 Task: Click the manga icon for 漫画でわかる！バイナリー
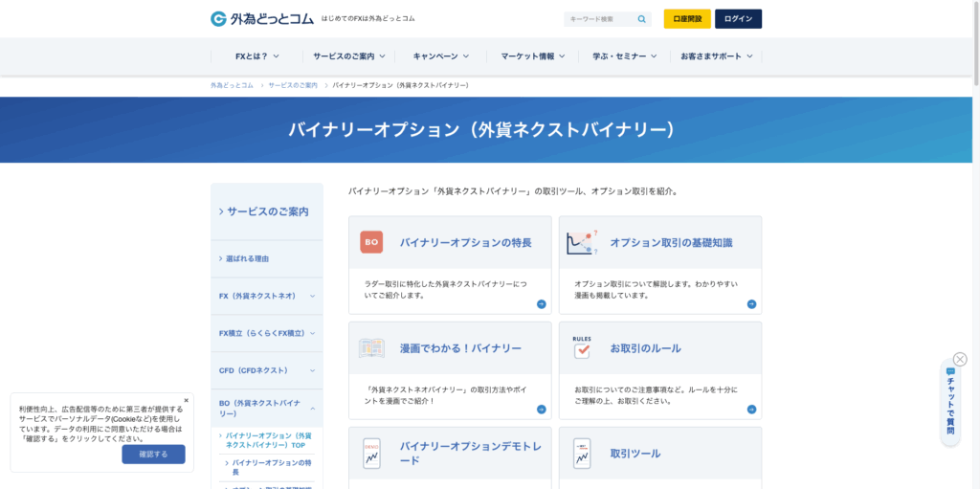pos(371,347)
